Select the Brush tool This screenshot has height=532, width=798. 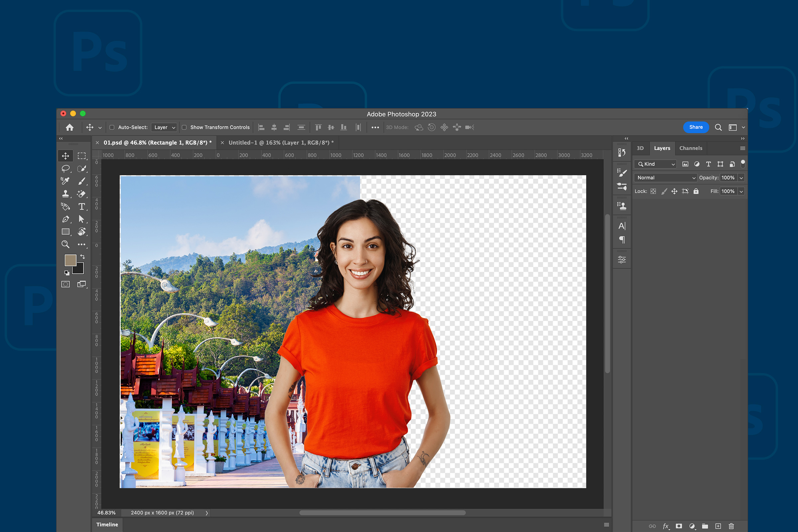pyautogui.click(x=81, y=181)
